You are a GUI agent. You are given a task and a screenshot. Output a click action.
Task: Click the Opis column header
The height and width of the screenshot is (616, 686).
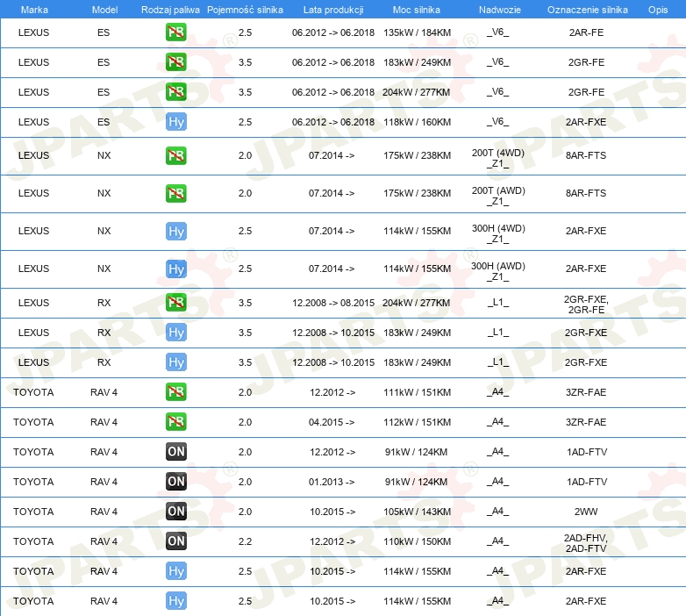[x=658, y=10]
